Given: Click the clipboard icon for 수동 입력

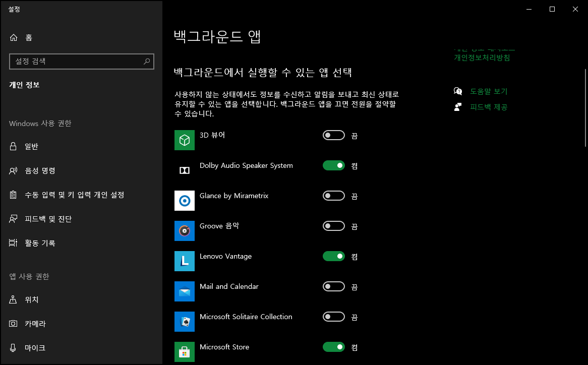Looking at the screenshot, I should tap(13, 195).
